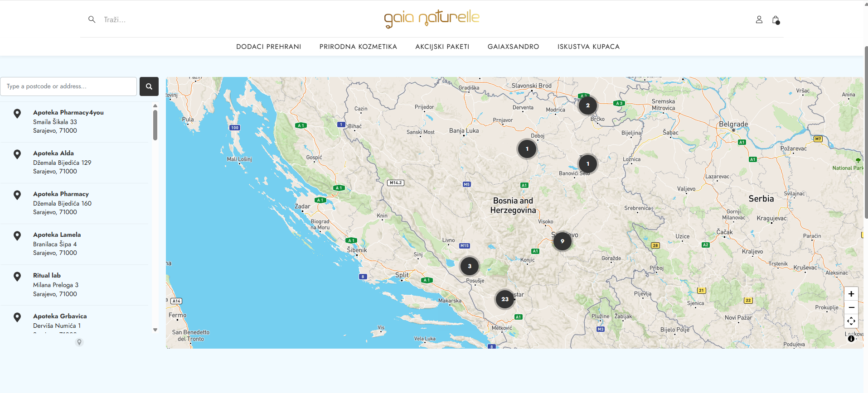Select Apoteka Alda store entry

click(x=74, y=163)
